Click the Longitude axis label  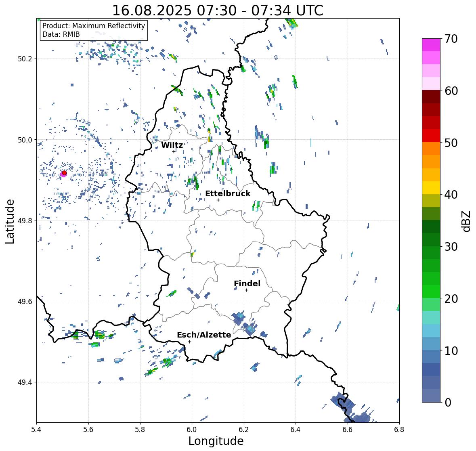(216, 441)
